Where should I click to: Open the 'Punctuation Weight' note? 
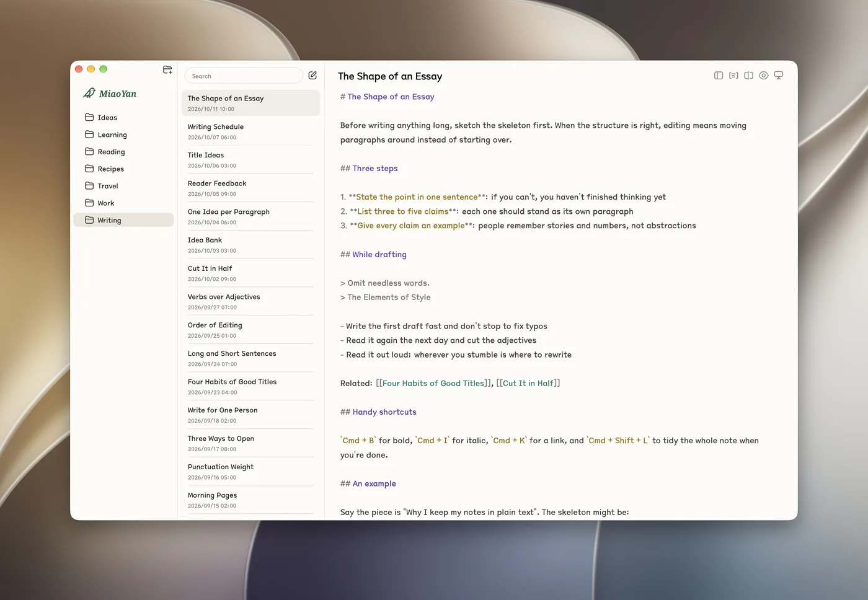point(250,472)
